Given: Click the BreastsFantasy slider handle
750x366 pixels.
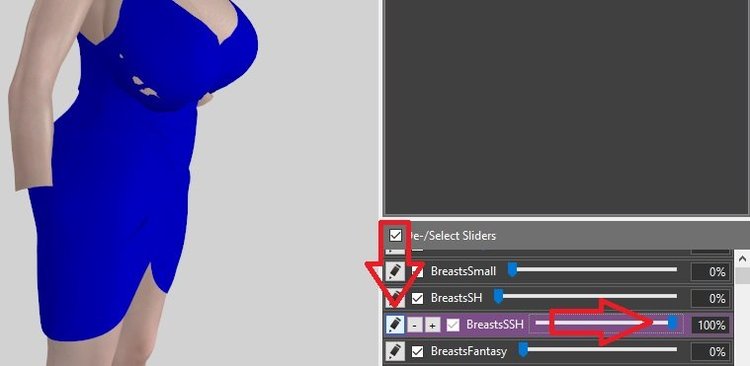Looking at the screenshot, I should point(523,350).
